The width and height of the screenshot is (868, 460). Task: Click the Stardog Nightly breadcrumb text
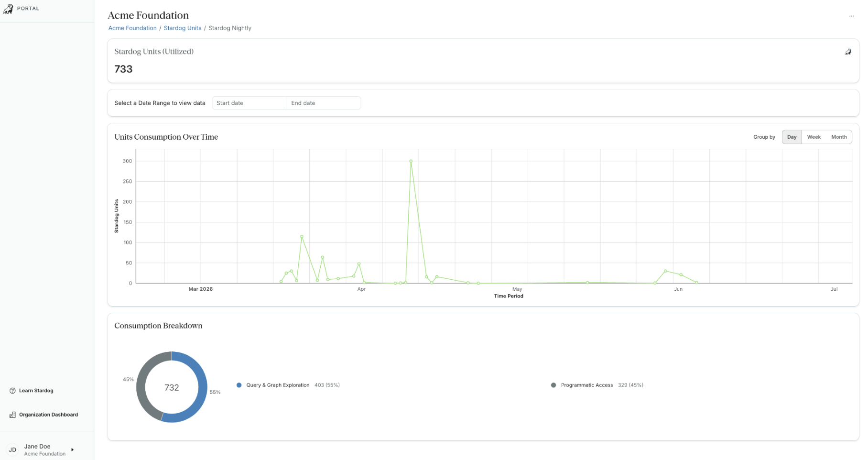point(230,28)
